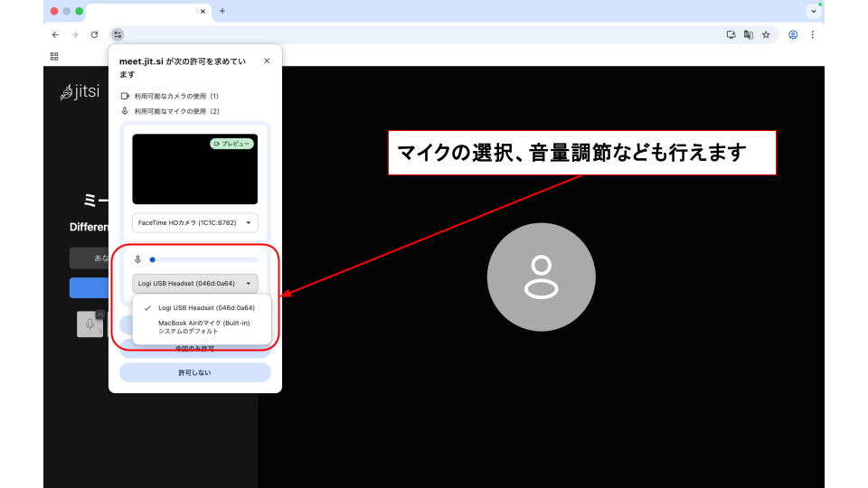Expand the tab search chevron
The image size is (868, 488).
(813, 11)
